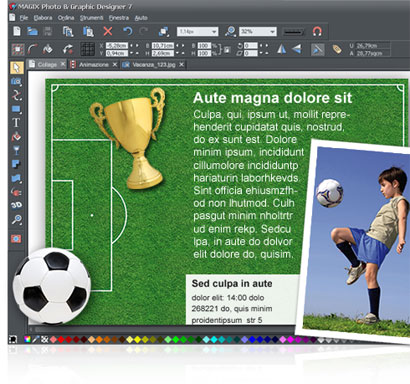Image resolution: width=410 pixels, height=384 pixels.
Task: Pick the bright red color swatch
Action: pyautogui.click(x=61, y=339)
